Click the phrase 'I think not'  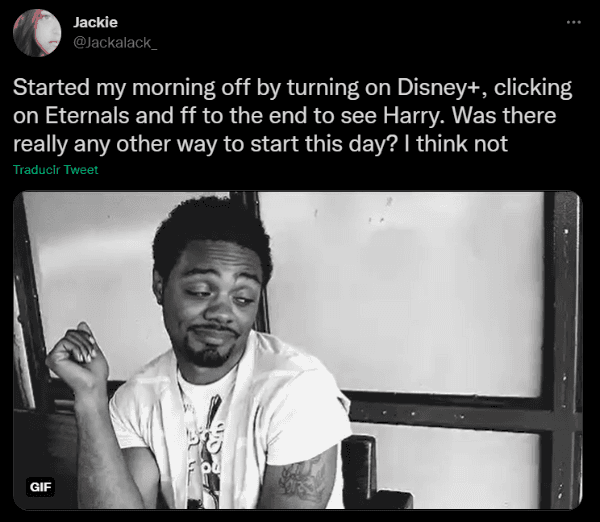pos(456,144)
